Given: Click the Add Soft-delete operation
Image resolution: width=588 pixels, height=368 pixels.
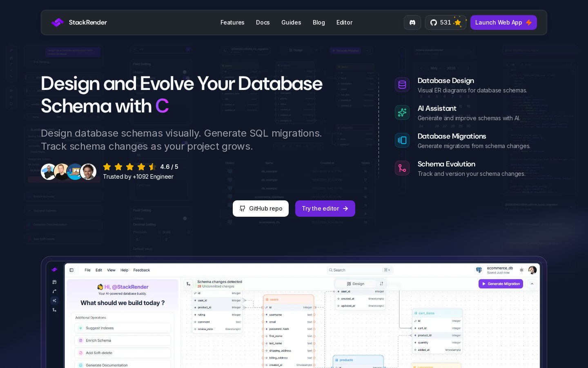Looking at the screenshot, I should (x=122, y=353).
